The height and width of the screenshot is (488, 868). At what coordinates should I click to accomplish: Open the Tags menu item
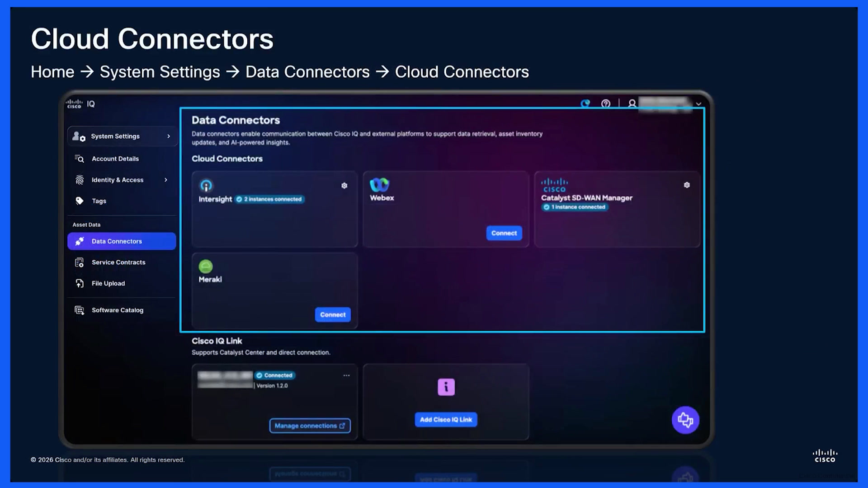(99, 201)
